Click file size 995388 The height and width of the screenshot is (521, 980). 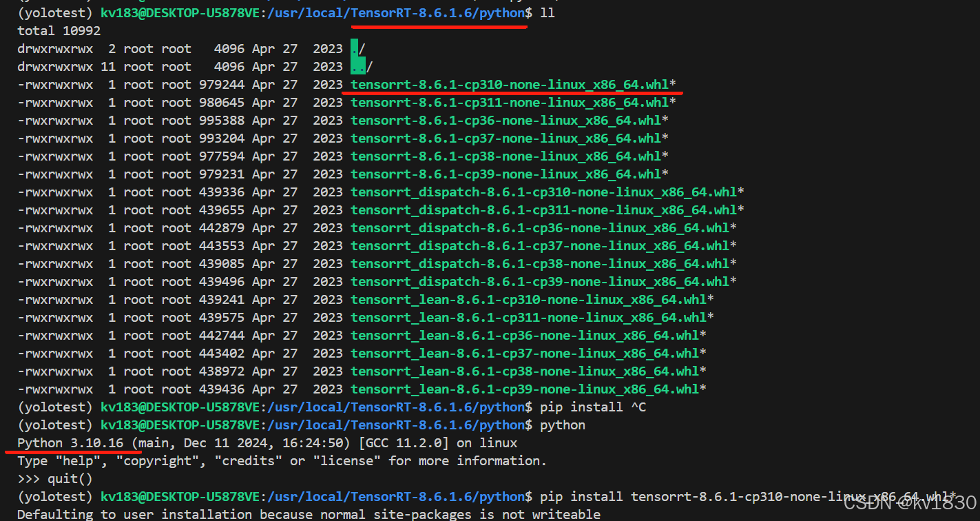pyautogui.click(x=222, y=121)
